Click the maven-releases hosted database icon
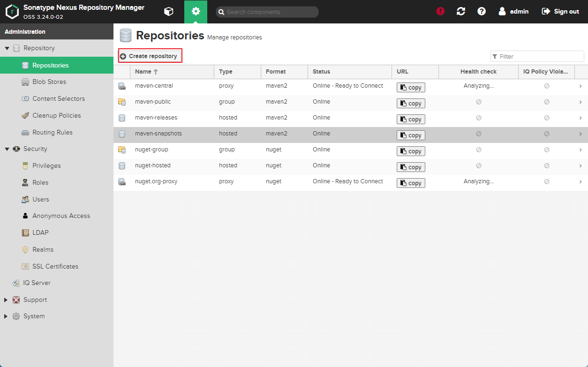 coord(122,118)
